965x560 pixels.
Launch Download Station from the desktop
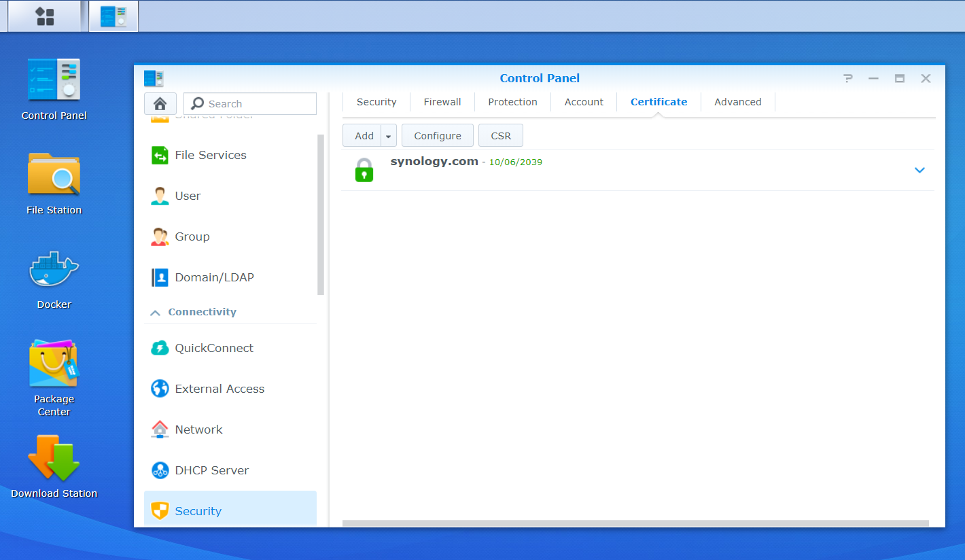[54, 457]
